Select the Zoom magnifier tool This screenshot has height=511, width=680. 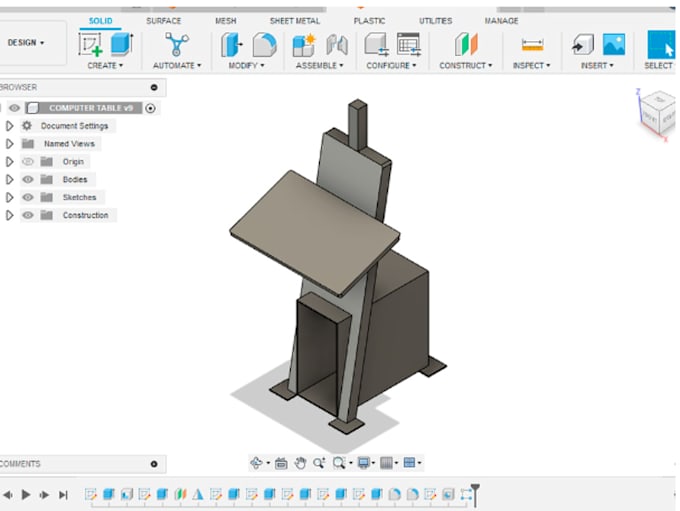coord(319,463)
